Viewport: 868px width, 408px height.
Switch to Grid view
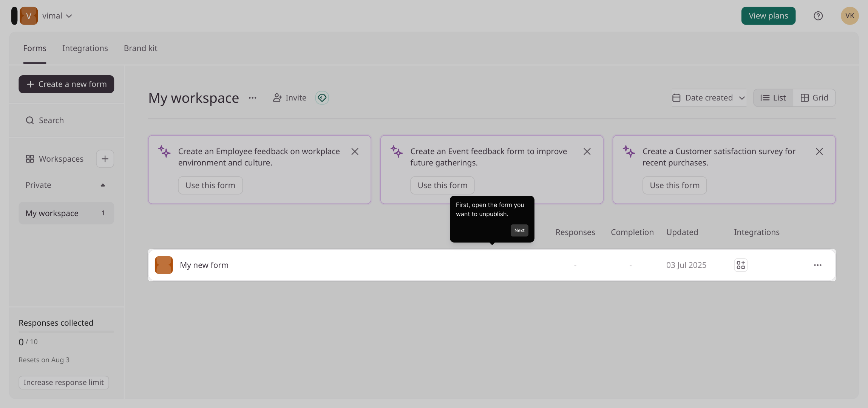click(814, 98)
